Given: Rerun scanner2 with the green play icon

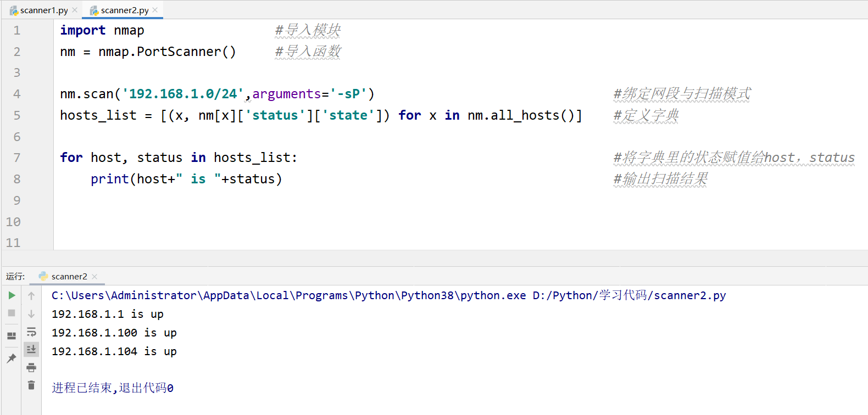Looking at the screenshot, I should (x=12, y=295).
